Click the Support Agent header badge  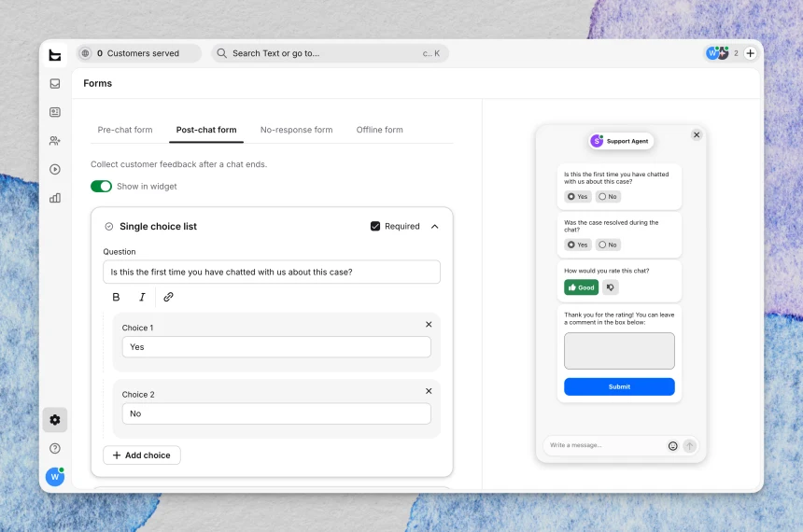click(x=621, y=141)
